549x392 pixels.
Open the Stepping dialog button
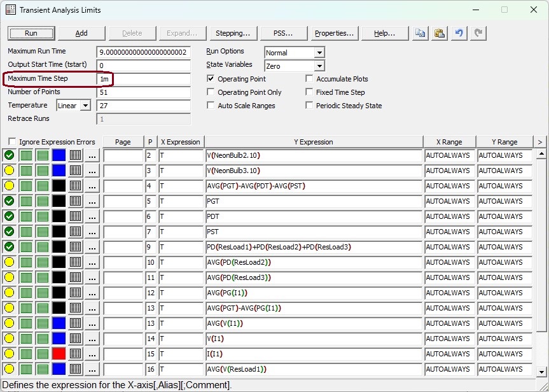[x=232, y=33]
